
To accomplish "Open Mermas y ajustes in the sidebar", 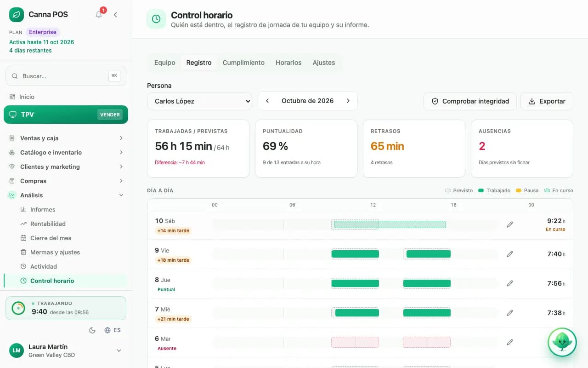I will 55,252.
